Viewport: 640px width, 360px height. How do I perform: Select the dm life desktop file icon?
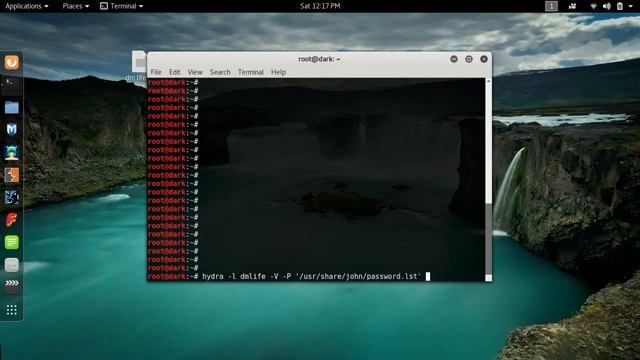pos(138,65)
